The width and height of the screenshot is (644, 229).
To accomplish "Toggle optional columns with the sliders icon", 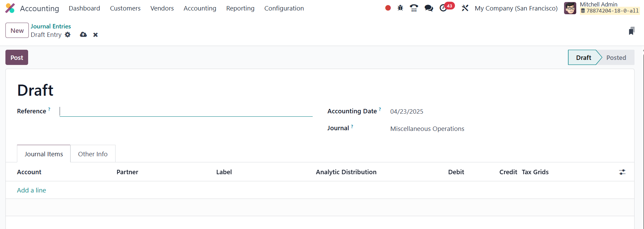I will tap(622, 172).
